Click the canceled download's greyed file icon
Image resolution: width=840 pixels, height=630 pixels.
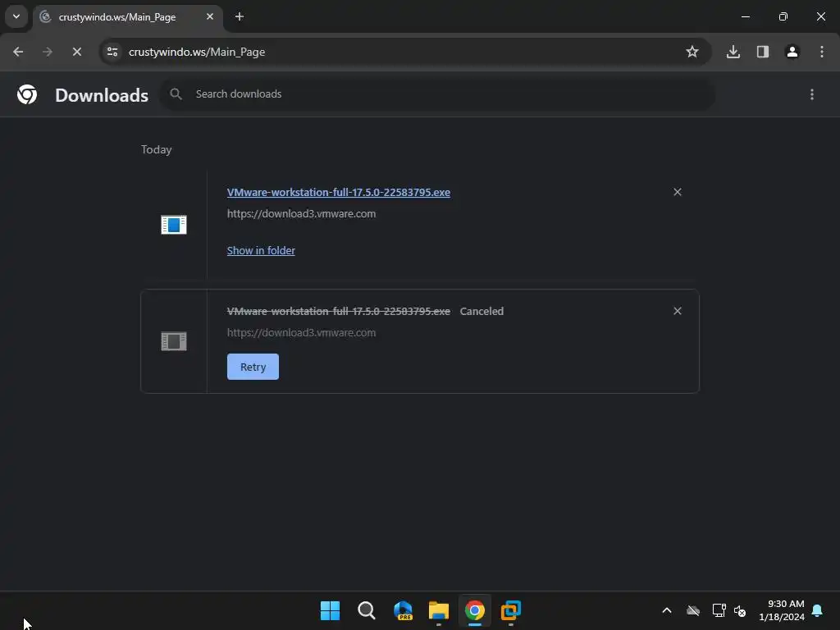174,341
